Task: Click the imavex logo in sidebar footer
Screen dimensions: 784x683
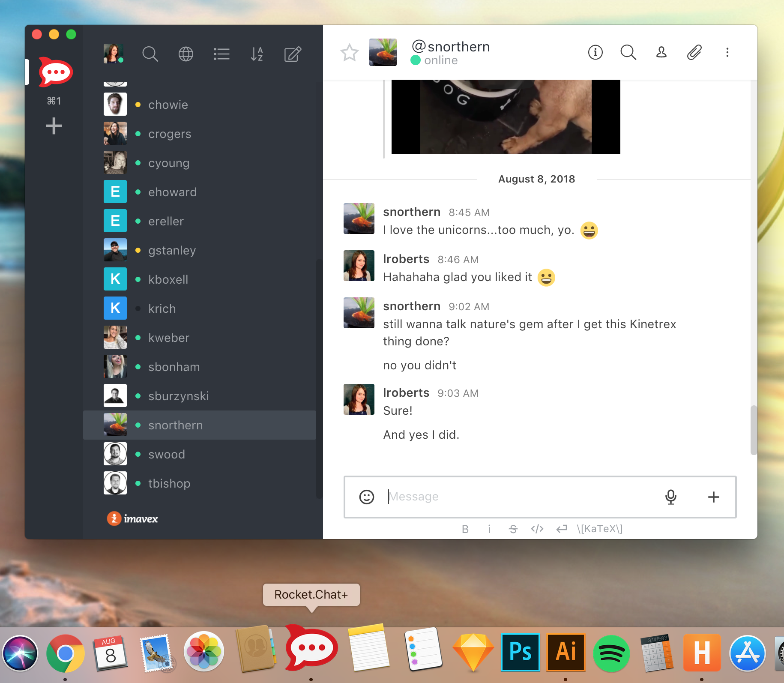Action: (x=132, y=518)
